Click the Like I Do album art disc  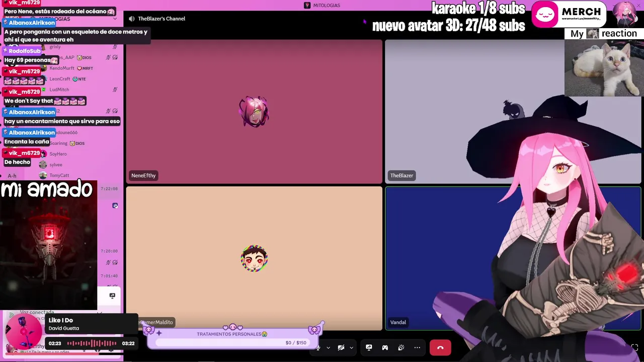(x=23, y=331)
